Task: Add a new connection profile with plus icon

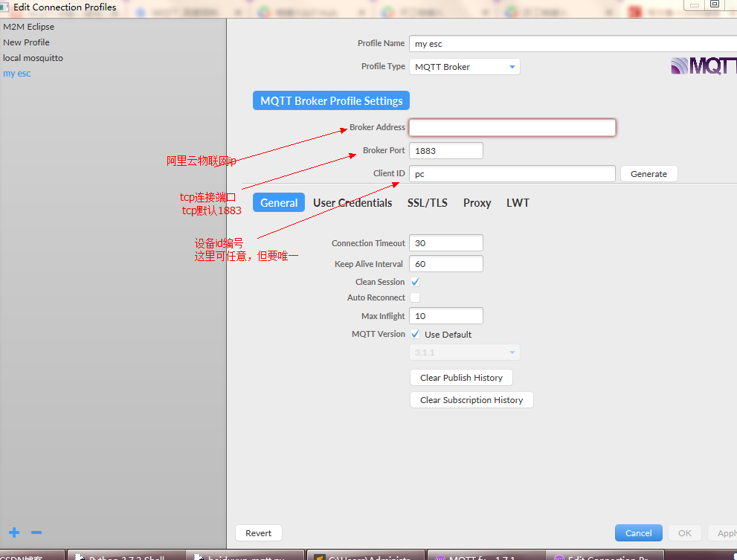Action: coord(14,532)
